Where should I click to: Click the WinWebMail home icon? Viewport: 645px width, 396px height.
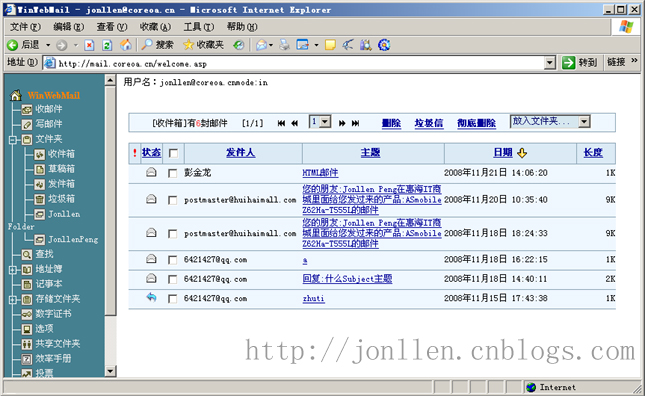[16, 95]
